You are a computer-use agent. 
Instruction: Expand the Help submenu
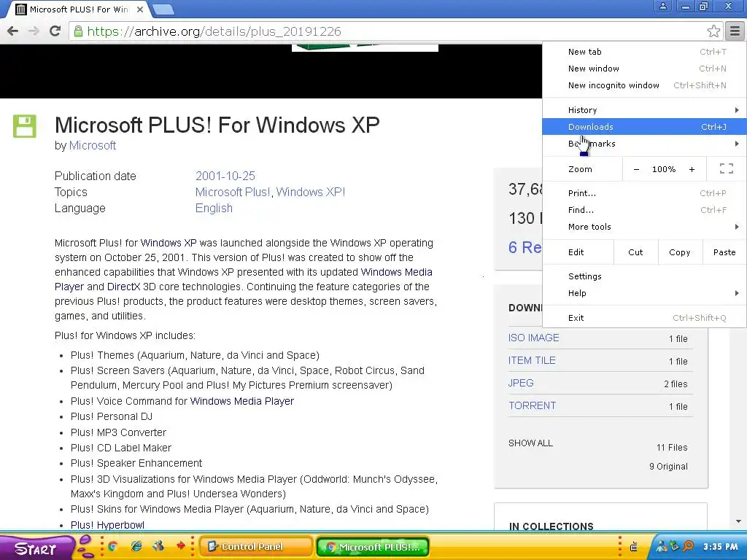[644, 293]
